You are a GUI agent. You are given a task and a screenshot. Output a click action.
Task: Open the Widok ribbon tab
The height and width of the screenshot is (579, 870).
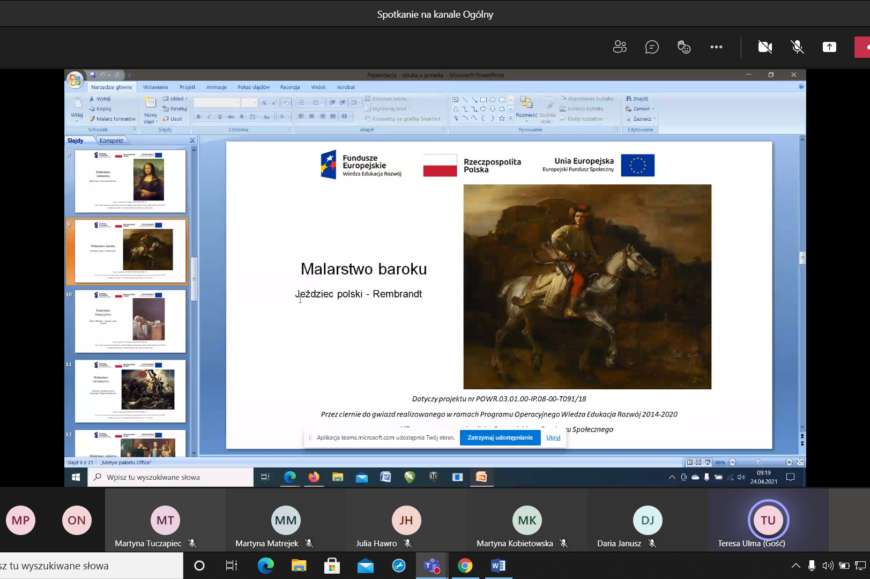(318, 87)
